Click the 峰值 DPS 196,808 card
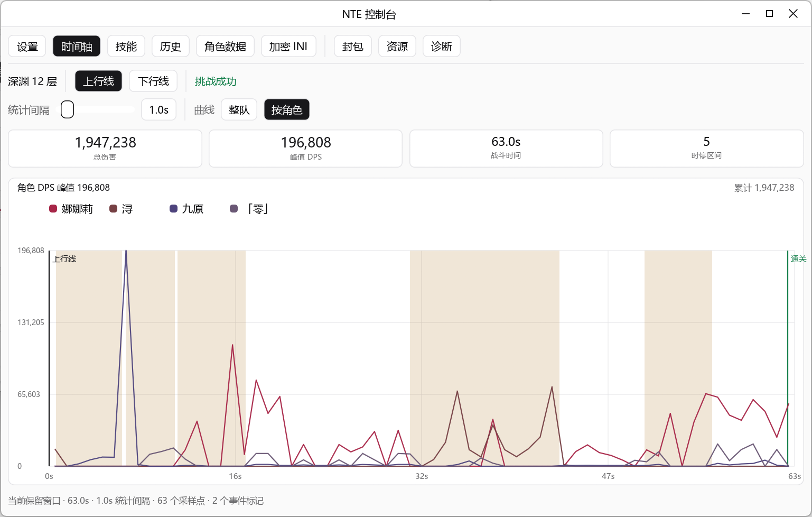 [x=306, y=149]
